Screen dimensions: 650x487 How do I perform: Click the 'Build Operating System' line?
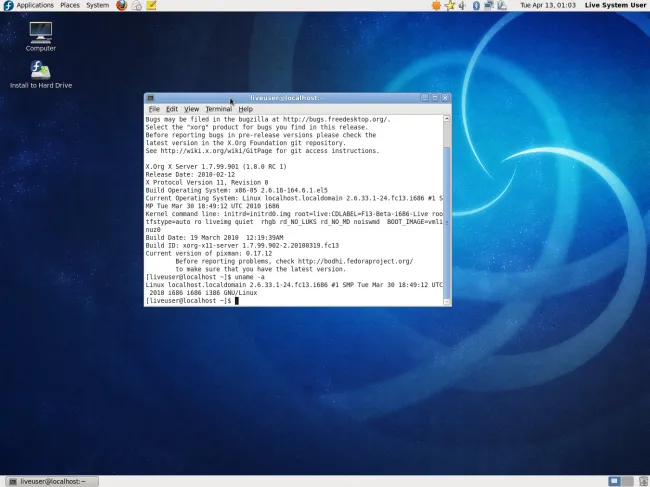(236, 190)
